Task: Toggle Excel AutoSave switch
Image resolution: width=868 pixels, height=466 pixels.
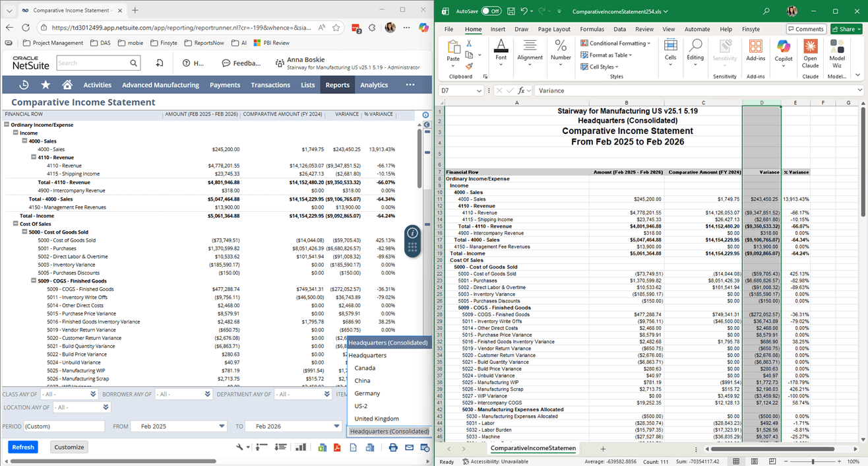Action: pos(491,11)
